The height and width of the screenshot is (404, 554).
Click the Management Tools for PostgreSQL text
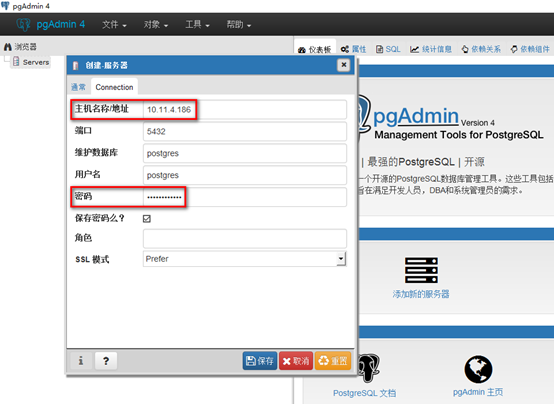[459, 135]
